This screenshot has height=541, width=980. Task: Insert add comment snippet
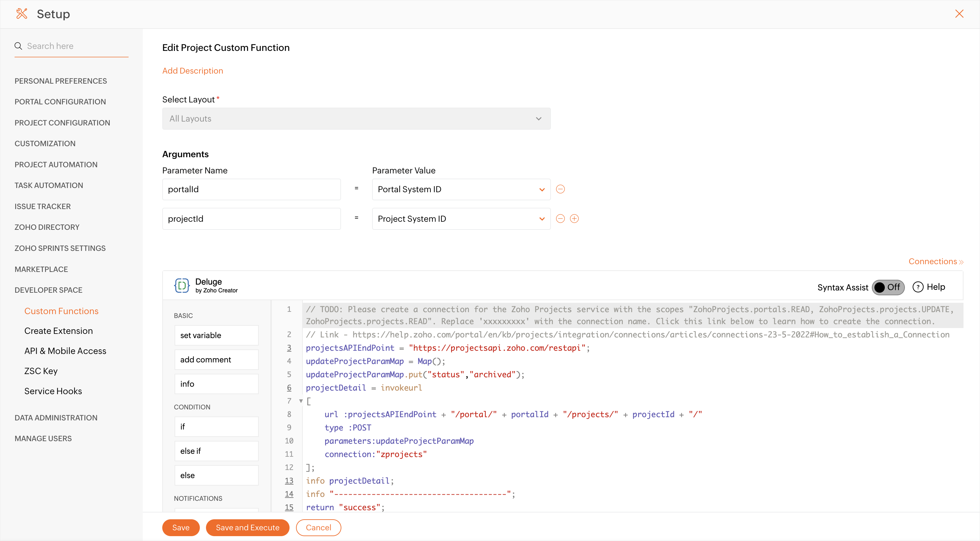[216, 360]
